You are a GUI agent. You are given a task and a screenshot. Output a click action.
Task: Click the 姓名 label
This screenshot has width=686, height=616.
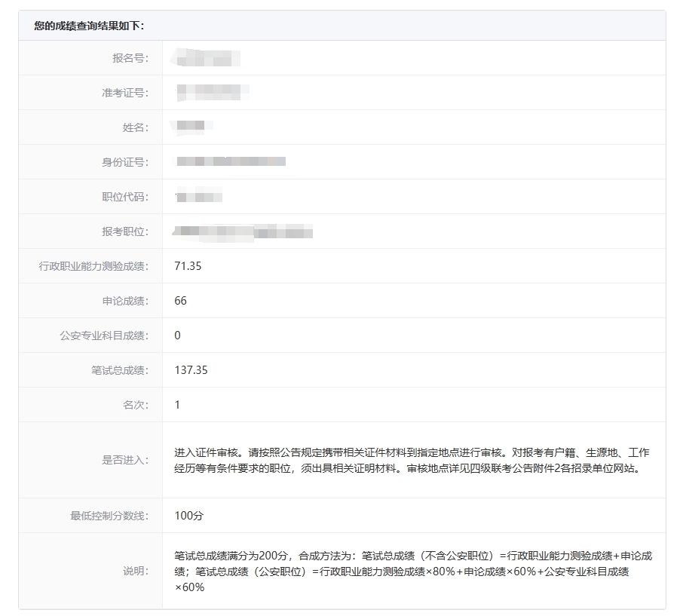click(136, 127)
